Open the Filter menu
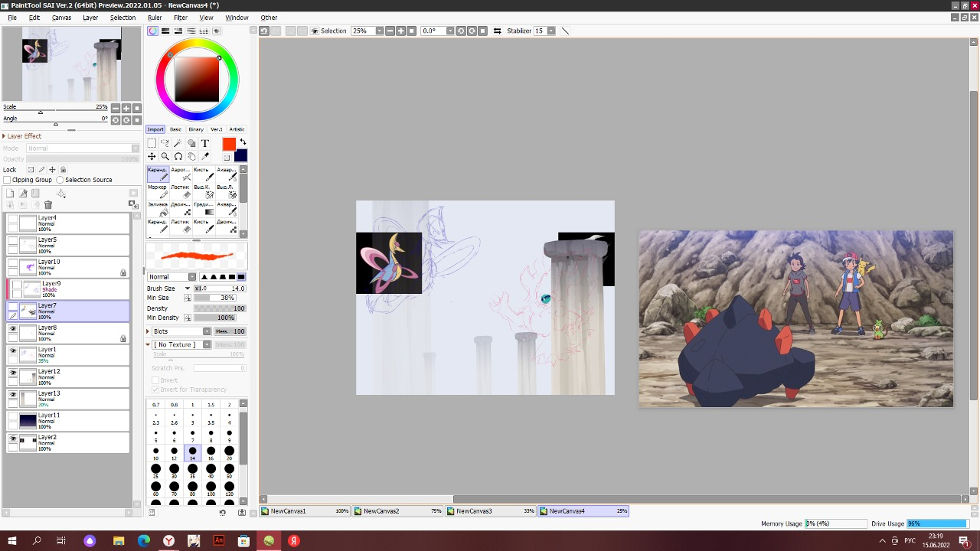This screenshot has width=980, height=551. pos(181,18)
